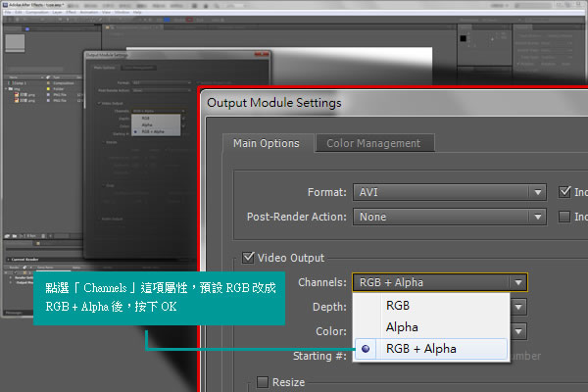Open the Color dropdown arrow

pyautogui.click(x=518, y=331)
